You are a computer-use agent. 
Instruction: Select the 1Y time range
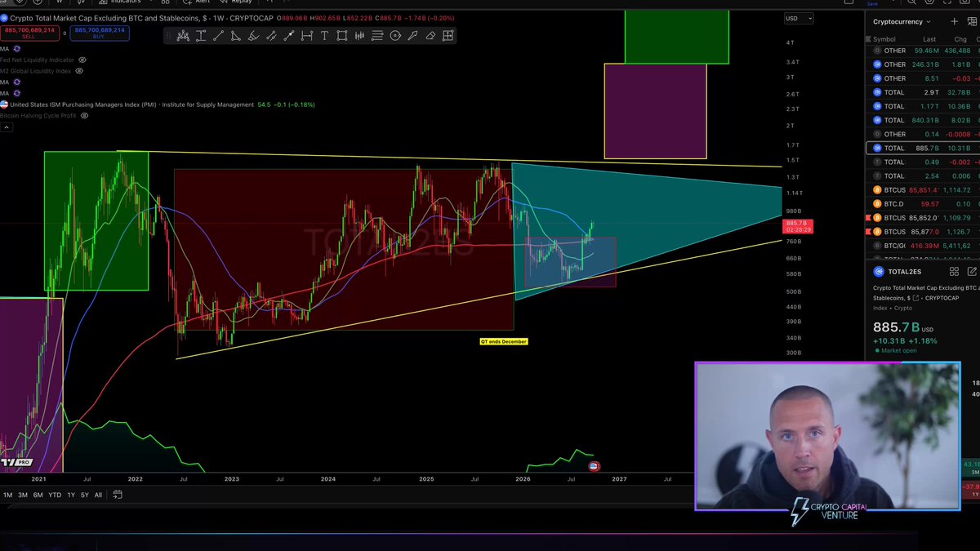tap(72, 495)
